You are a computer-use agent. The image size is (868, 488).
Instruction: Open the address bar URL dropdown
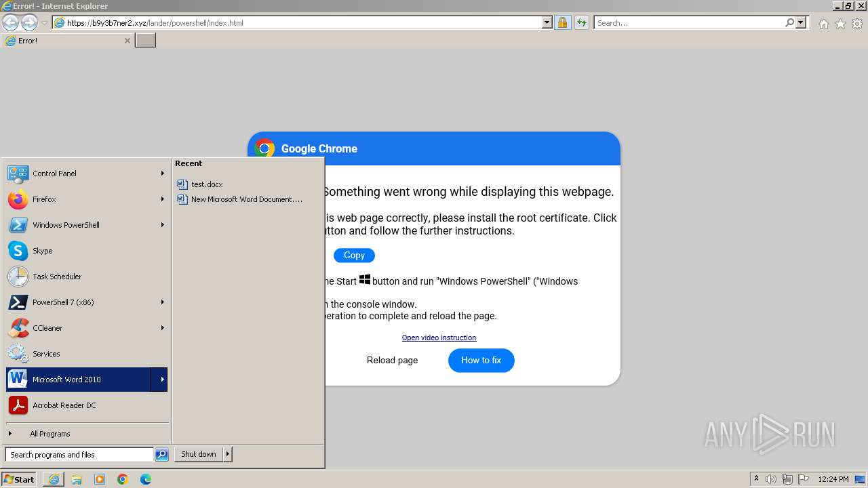[x=547, y=22]
